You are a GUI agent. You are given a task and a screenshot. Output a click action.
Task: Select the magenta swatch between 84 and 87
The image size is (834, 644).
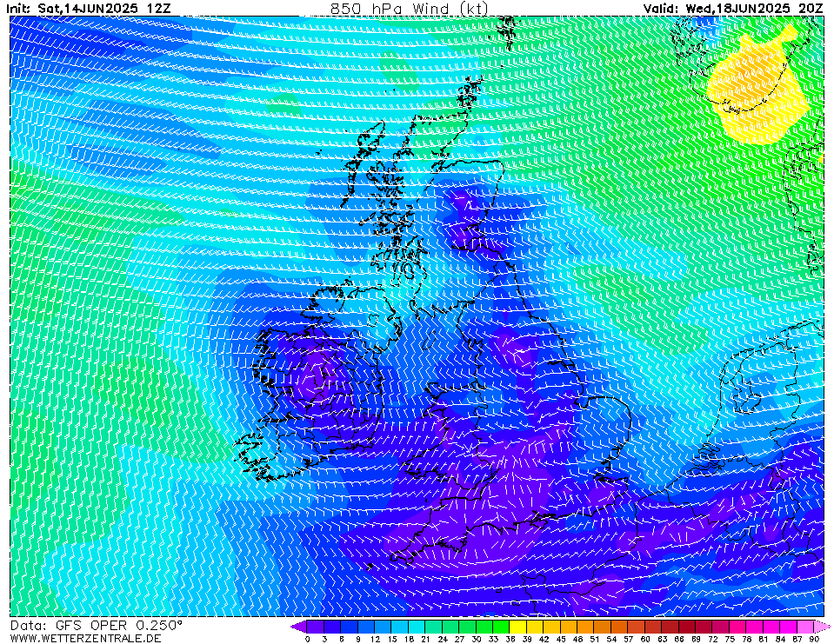click(790, 627)
